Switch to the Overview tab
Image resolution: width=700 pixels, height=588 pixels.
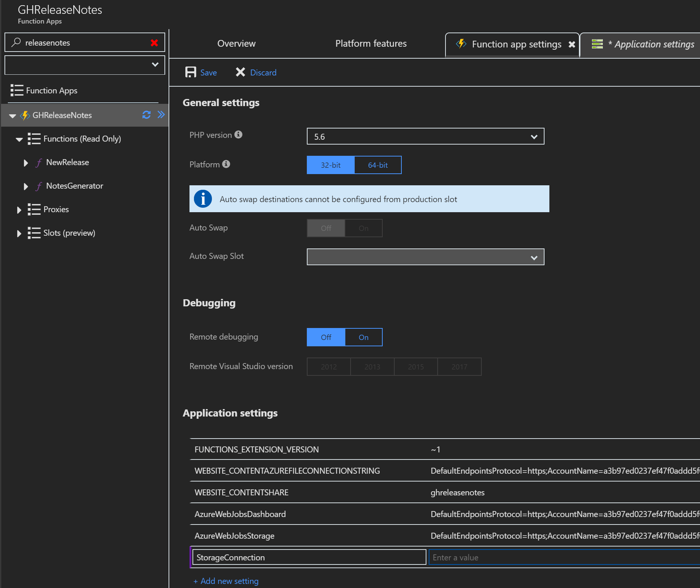click(x=236, y=43)
